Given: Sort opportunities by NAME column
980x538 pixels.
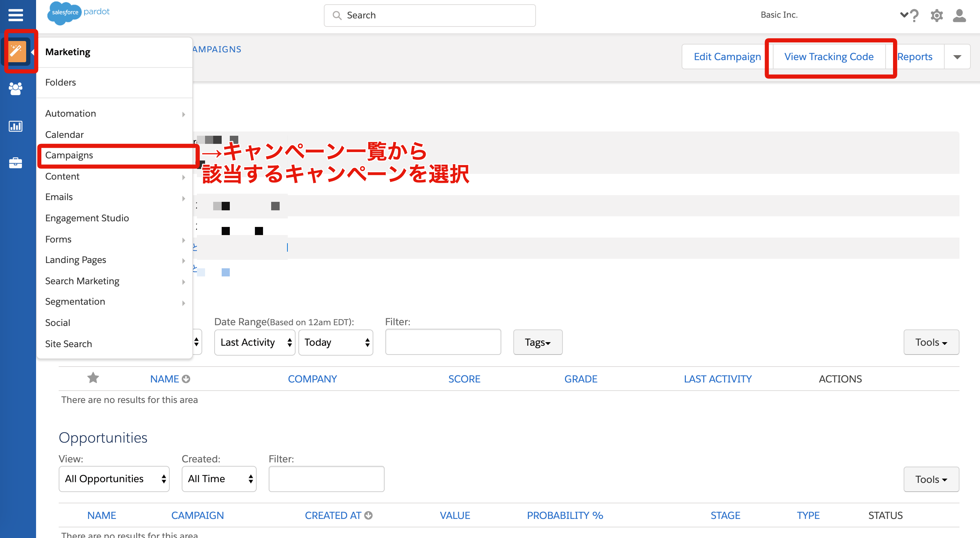Looking at the screenshot, I should click(101, 515).
